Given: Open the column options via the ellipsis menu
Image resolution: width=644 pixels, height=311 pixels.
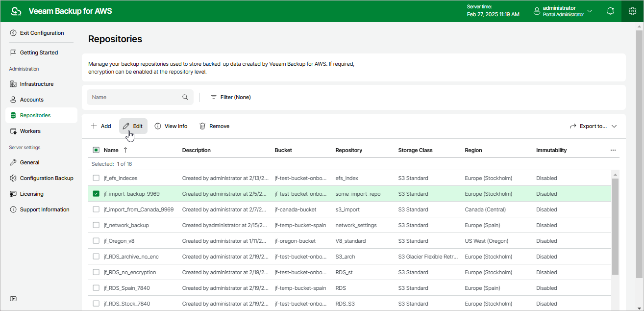Looking at the screenshot, I should (x=613, y=150).
